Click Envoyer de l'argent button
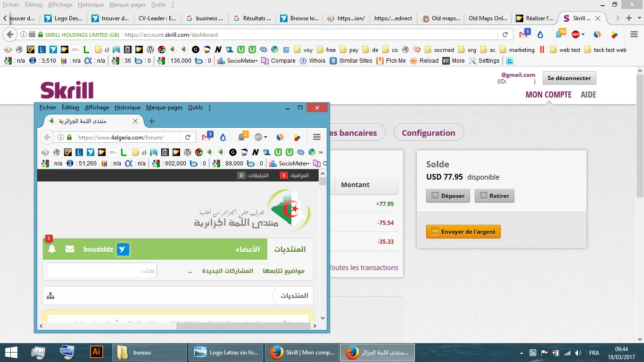This screenshot has width=644, height=362. [x=463, y=232]
